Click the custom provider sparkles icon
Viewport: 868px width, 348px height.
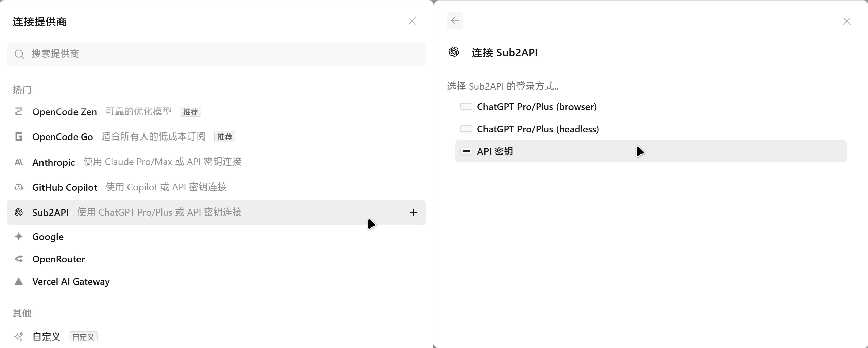pos(19,337)
